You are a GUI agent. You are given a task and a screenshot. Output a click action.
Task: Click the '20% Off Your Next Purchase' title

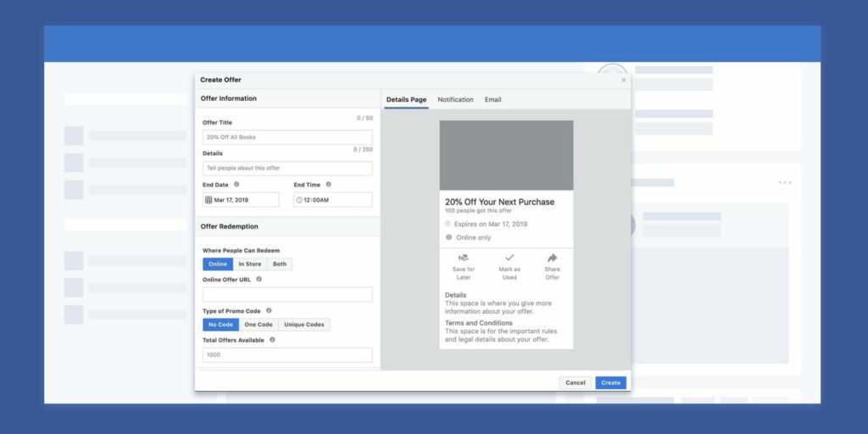tap(499, 202)
